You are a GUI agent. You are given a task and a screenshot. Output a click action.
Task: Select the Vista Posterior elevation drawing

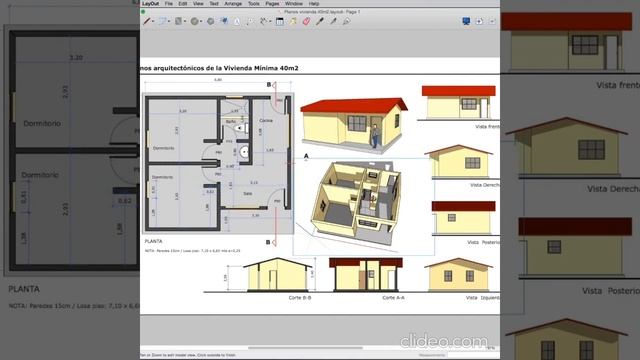[464, 218]
